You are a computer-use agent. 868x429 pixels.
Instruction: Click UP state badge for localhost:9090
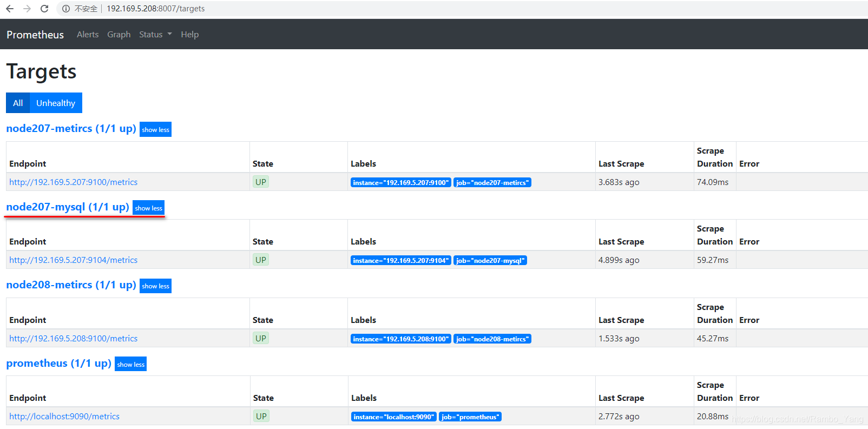coord(261,417)
